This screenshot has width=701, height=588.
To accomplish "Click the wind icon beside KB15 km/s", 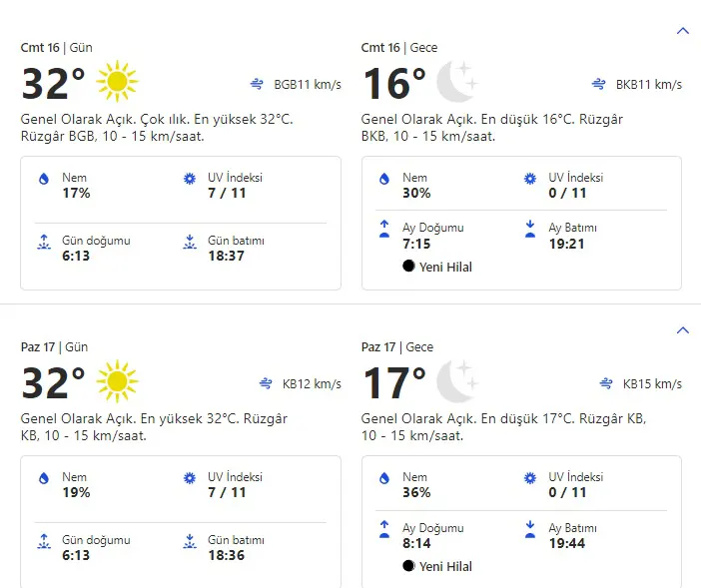I will pos(604,384).
